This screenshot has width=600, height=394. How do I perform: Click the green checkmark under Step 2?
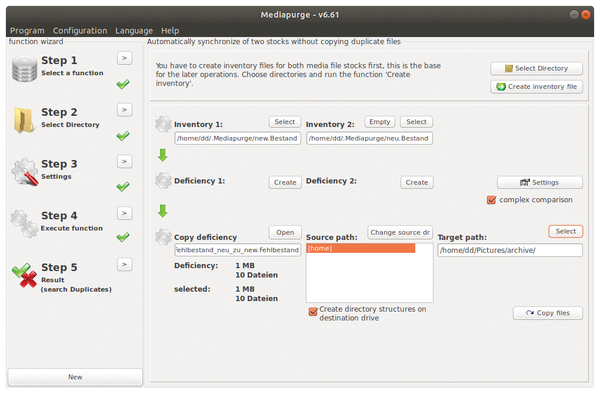(x=123, y=135)
